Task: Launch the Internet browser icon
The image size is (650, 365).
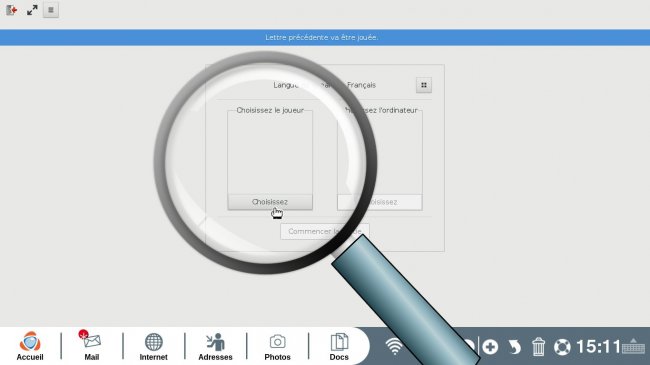Action: [153, 346]
